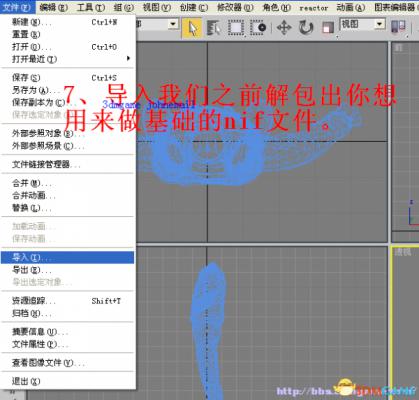Image resolution: width=419 pixels, height=400 pixels.
Task: Open the selection filter dropdown arrow
Action: 173,24
